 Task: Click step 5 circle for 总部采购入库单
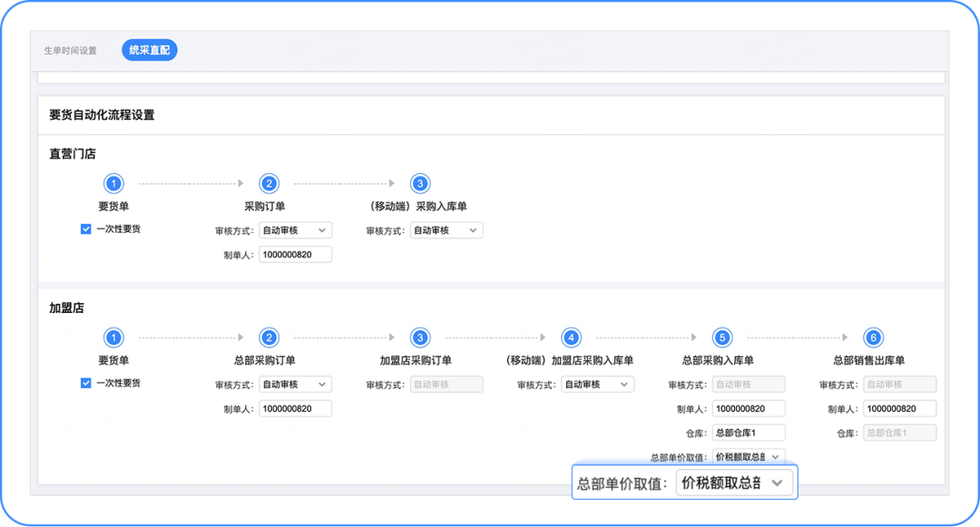tap(722, 337)
